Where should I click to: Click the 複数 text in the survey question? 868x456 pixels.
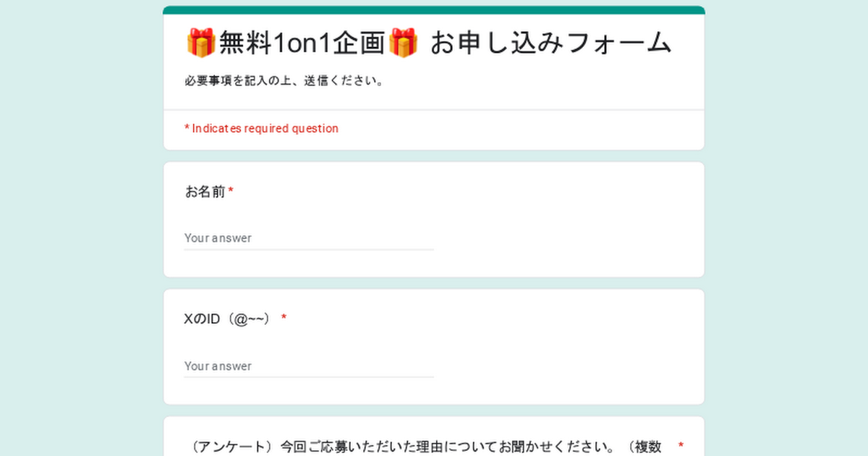[647, 447]
